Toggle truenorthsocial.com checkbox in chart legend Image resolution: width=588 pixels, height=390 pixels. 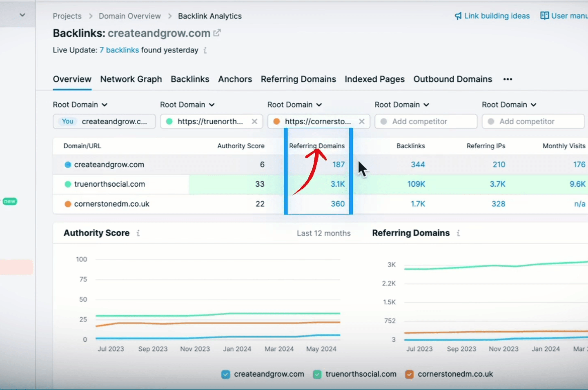tap(317, 374)
